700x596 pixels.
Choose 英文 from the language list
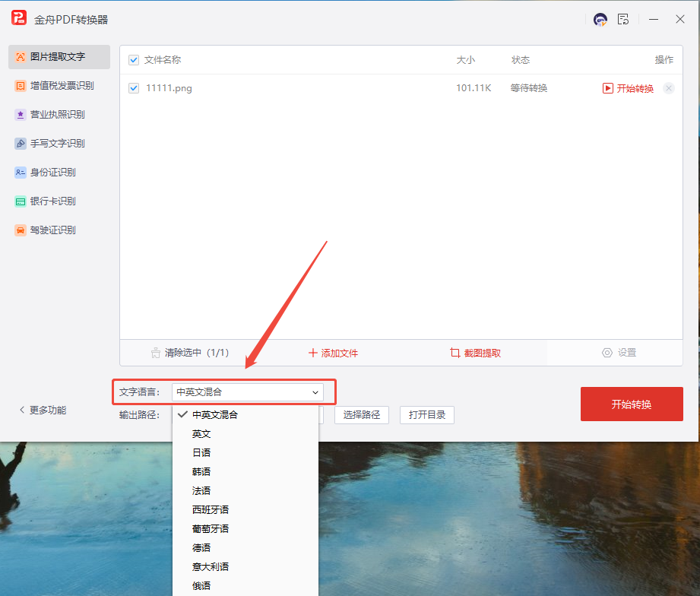pos(201,434)
